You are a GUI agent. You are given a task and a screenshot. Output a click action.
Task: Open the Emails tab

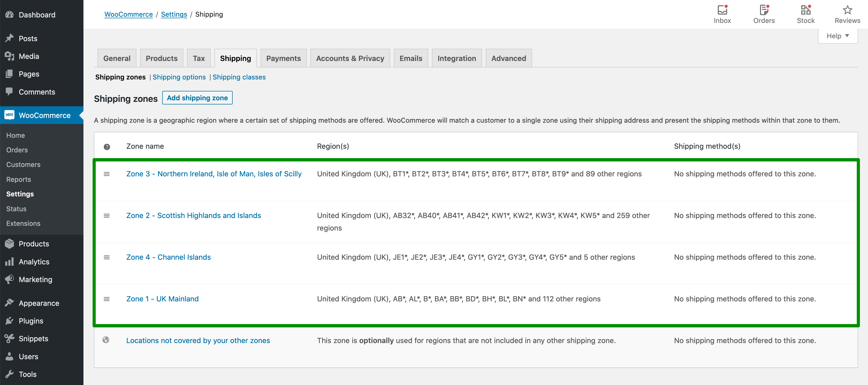point(411,58)
